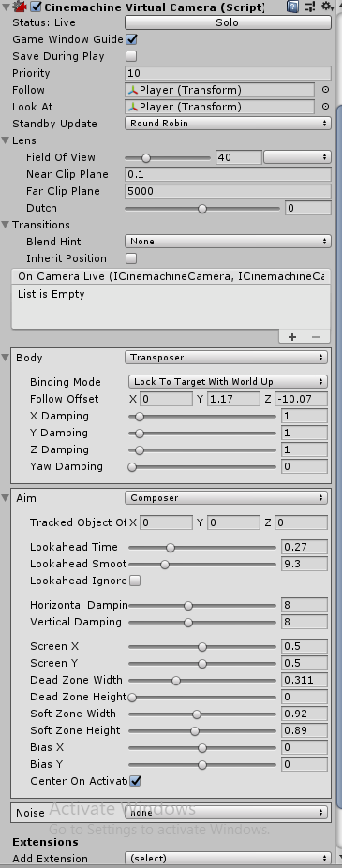
Task: Enable Save During Play checkbox
Action: pyautogui.click(x=131, y=56)
